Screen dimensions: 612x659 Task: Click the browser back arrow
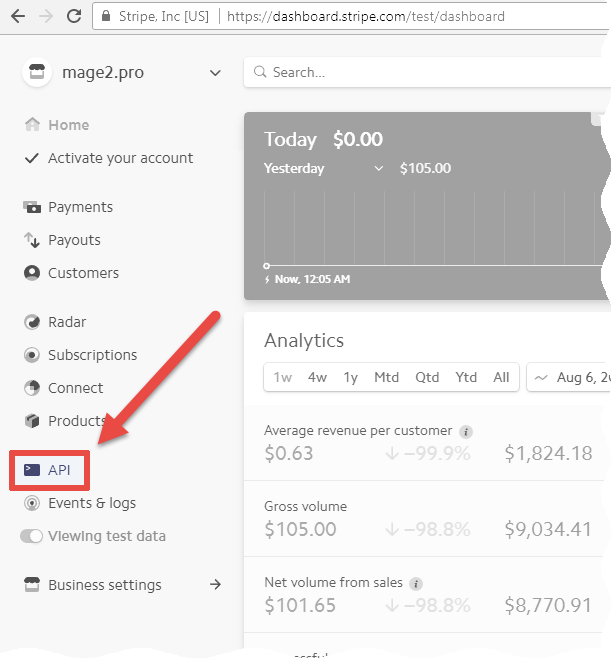18,16
